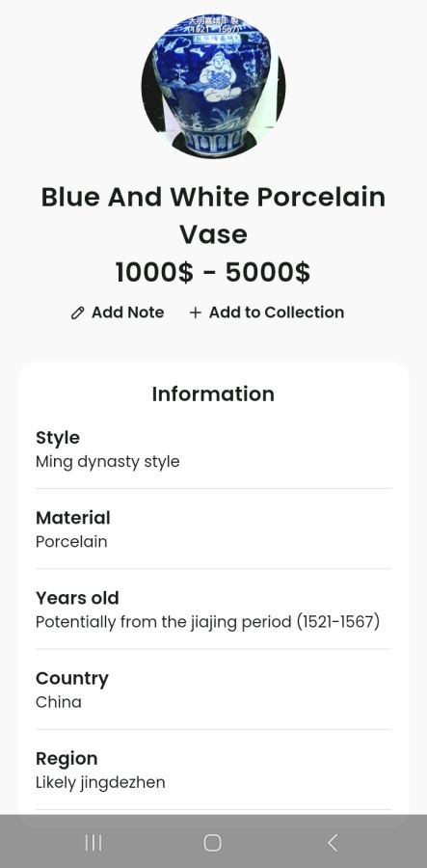Image resolution: width=427 pixels, height=868 pixels.
Task: Select the Material row label
Action: [73, 518]
